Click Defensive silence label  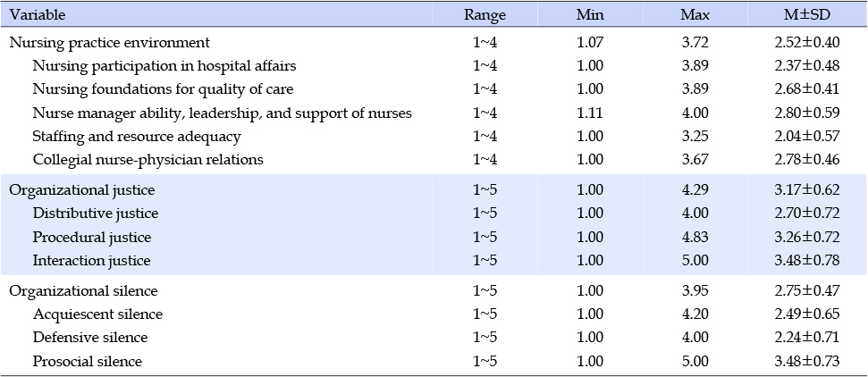click(x=90, y=338)
